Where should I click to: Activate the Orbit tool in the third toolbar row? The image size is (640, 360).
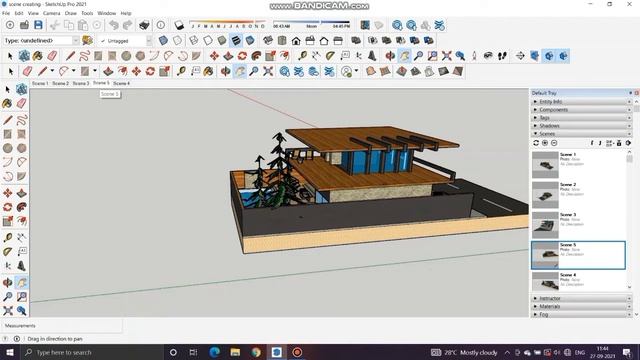390,56
